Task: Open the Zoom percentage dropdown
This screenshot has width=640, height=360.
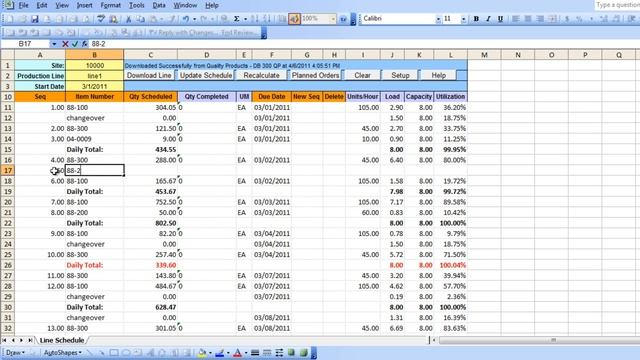Action: pyautogui.click(x=333, y=19)
